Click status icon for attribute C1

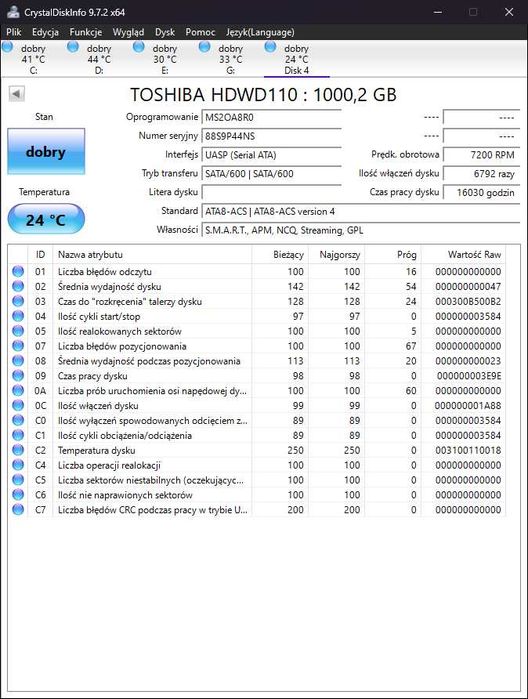18,435
